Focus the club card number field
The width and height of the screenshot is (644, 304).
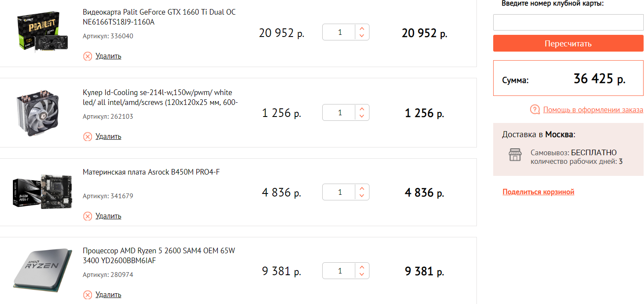[x=568, y=22]
